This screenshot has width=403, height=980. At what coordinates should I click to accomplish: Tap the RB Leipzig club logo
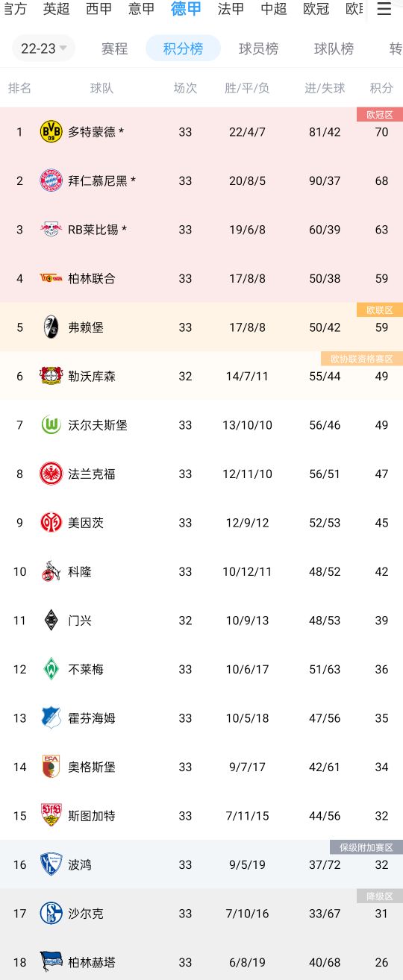51,230
